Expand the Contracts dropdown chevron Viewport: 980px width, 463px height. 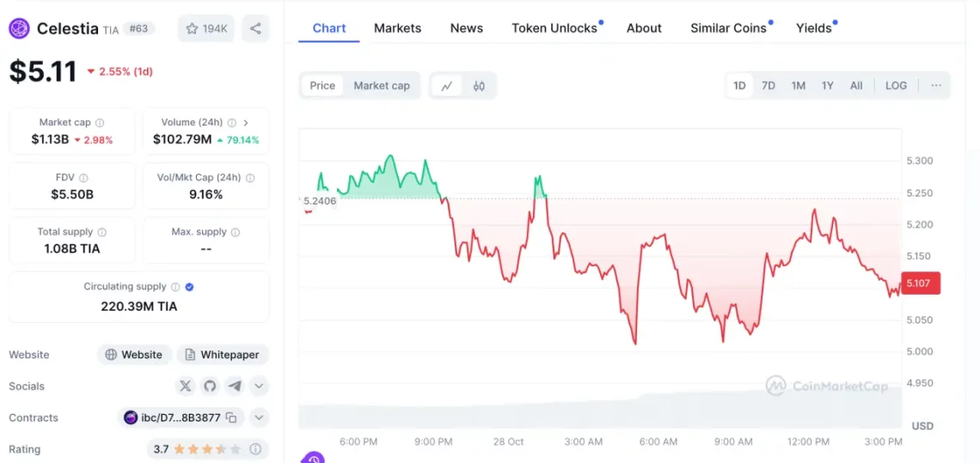tap(259, 417)
